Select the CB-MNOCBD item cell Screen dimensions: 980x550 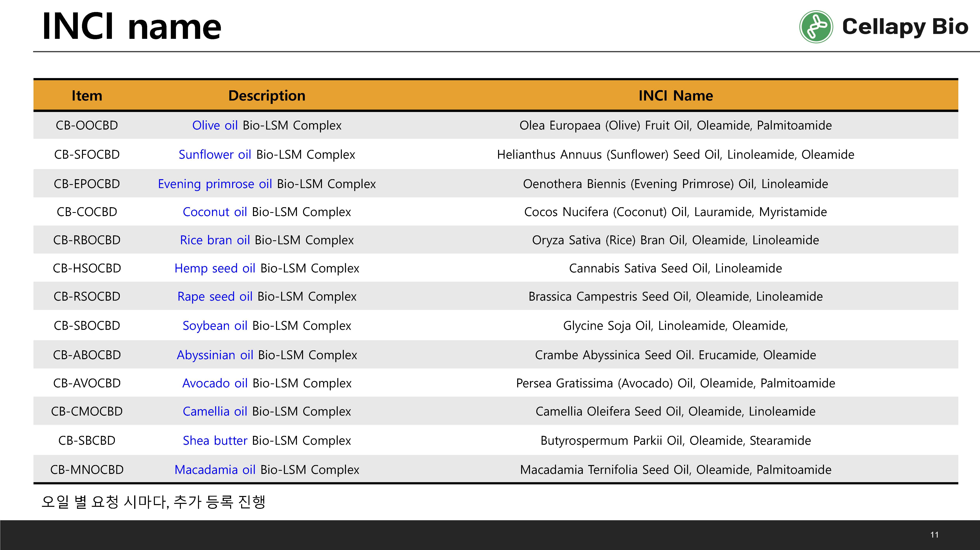coord(87,470)
